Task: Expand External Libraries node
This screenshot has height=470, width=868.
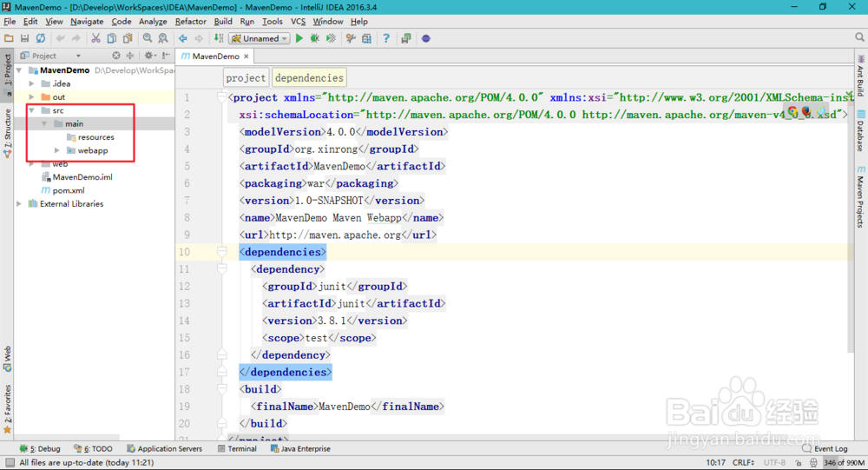Action: (x=19, y=203)
